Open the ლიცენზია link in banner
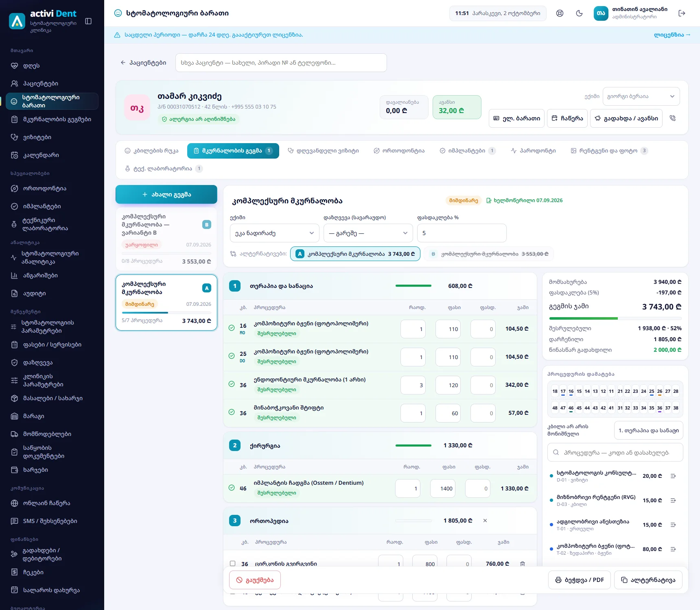Screen dimensions: 700x610 (x=672, y=35)
